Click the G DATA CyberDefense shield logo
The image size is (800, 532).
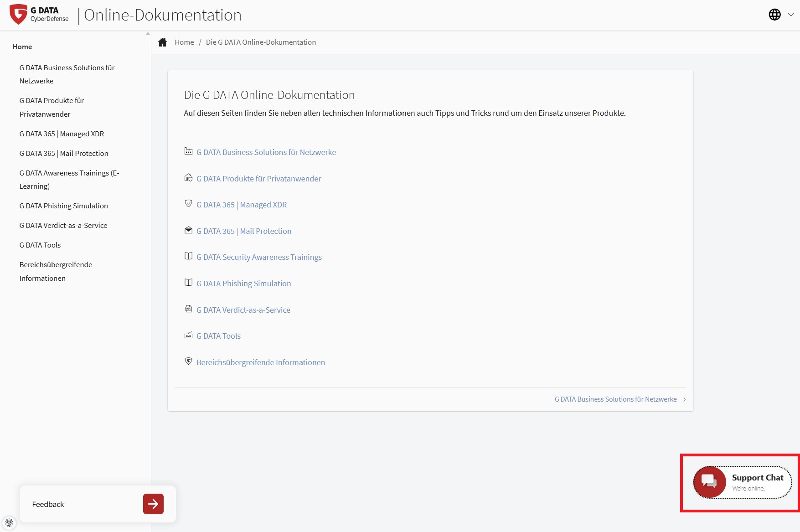pos(19,15)
